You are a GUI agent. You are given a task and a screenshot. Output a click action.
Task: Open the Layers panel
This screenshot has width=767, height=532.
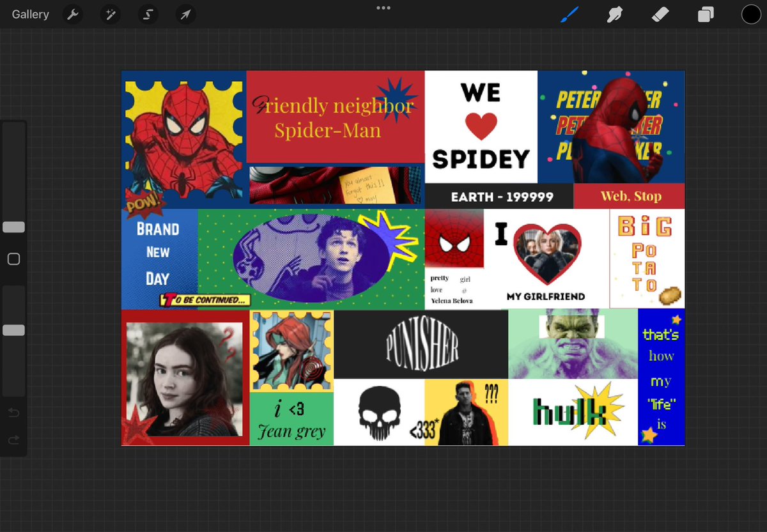coord(706,14)
